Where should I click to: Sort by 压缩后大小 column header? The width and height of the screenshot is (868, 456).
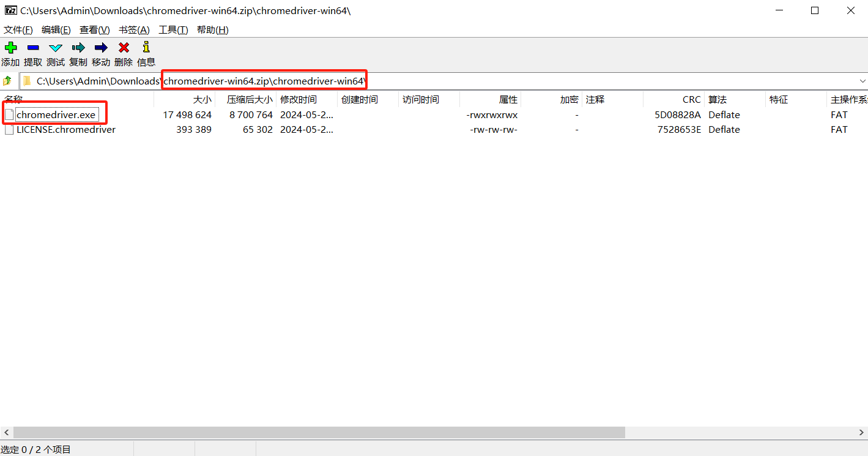click(x=246, y=99)
